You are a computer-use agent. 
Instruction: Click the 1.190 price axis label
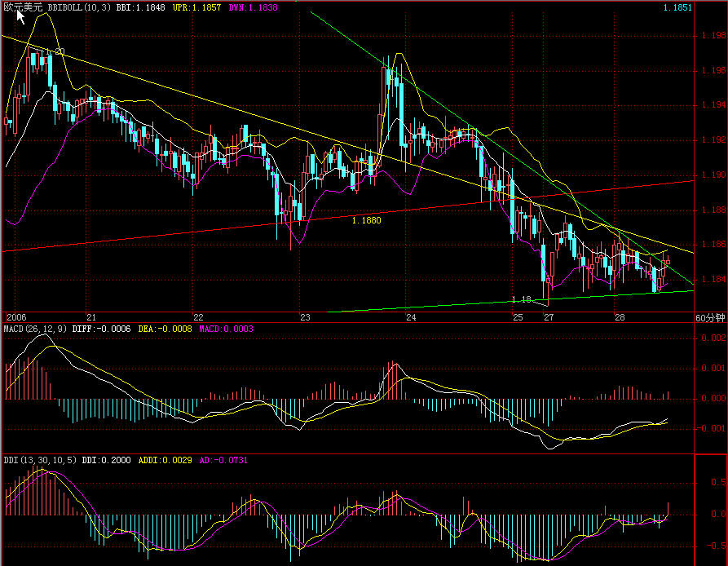click(713, 175)
